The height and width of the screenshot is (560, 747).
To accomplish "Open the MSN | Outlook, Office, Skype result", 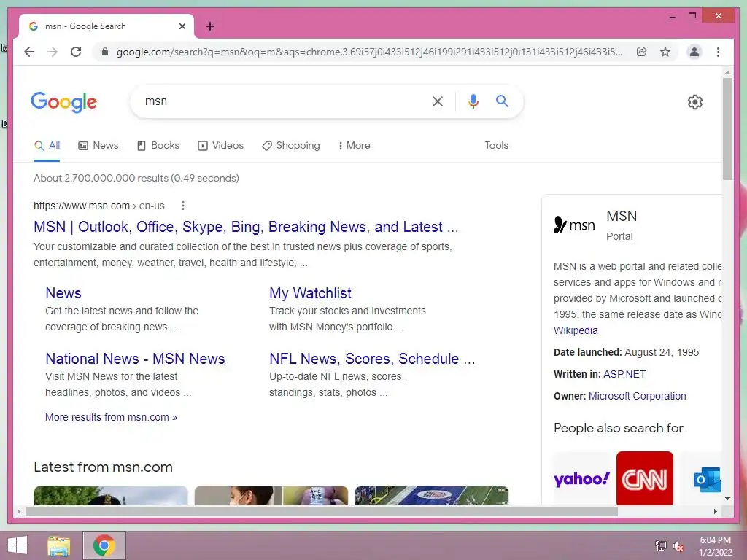I will click(246, 227).
